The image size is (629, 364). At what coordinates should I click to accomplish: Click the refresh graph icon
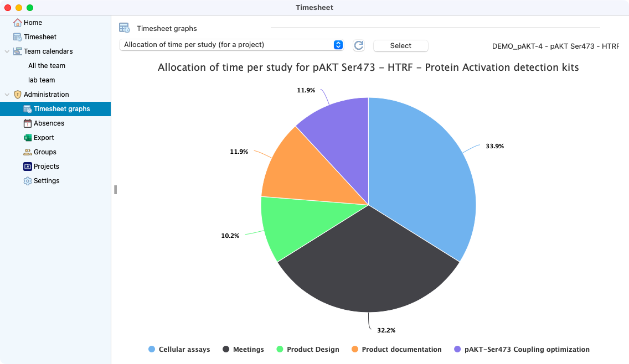(x=359, y=45)
